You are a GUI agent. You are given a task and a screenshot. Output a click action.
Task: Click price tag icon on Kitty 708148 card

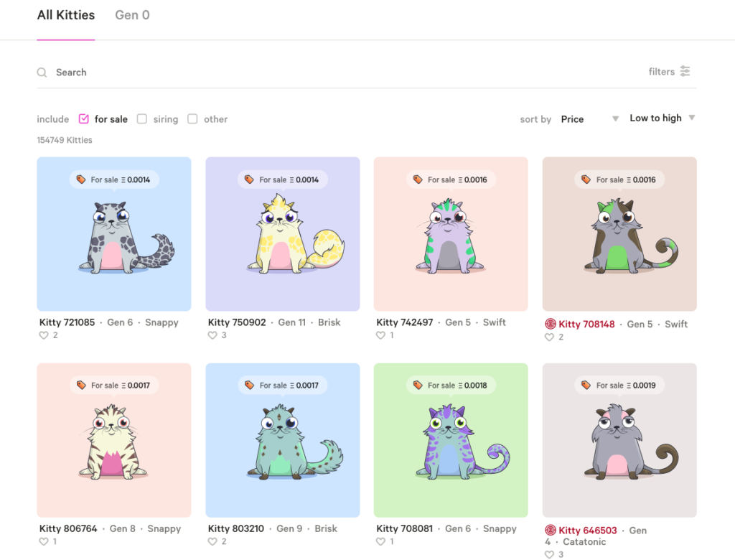coord(586,179)
